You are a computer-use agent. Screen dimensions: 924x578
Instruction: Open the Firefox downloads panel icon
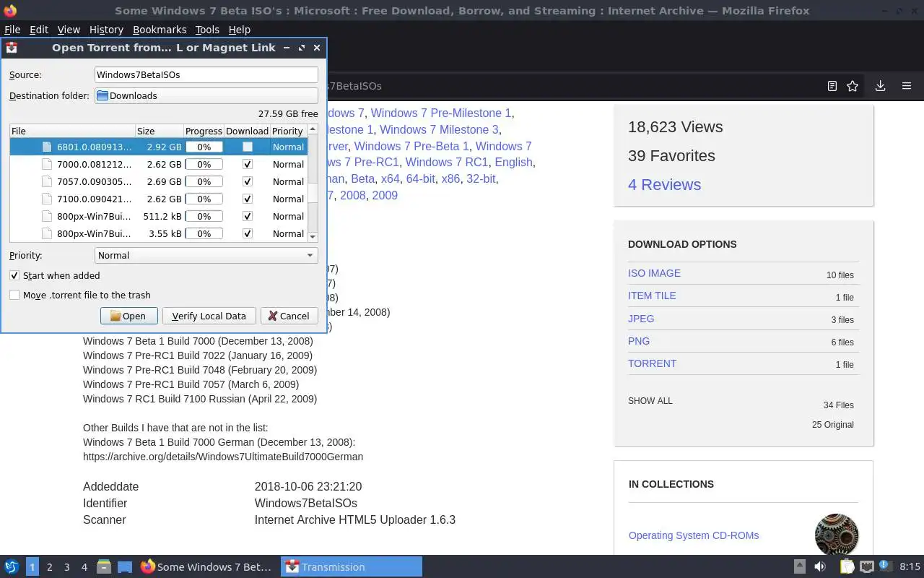pos(880,86)
